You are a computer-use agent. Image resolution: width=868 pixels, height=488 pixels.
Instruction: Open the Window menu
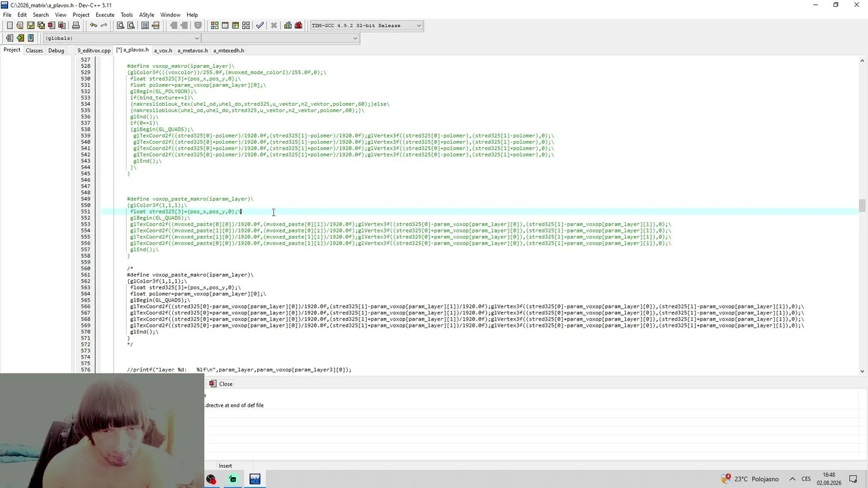click(x=170, y=14)
